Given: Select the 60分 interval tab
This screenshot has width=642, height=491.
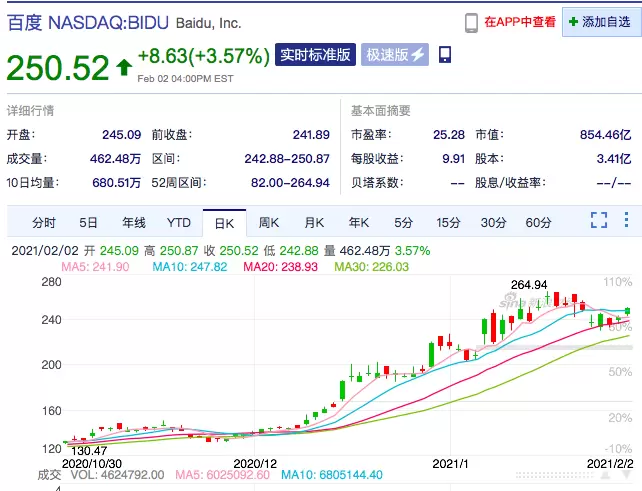Looking at the screenshot, I should click(x=538, y=222).
